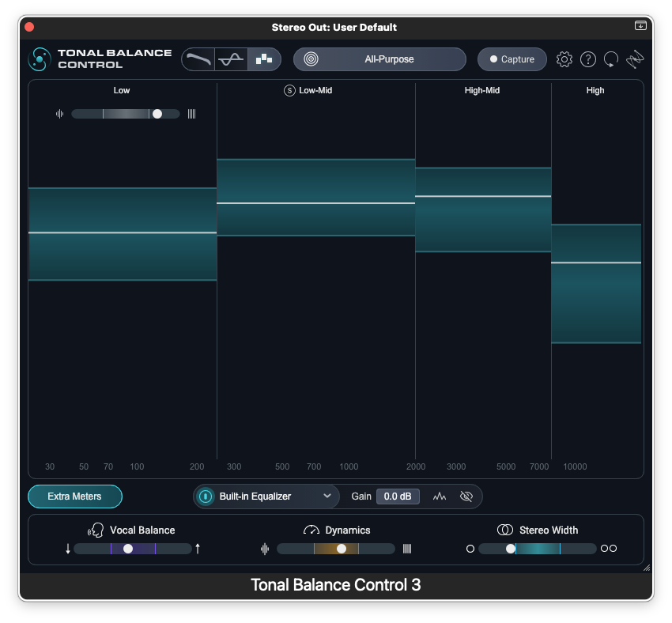The height and width of the screenshot is (623, 672).
Task: Click the dense bars icon right of Dynamics slider
Action: [x=407, y=549]
